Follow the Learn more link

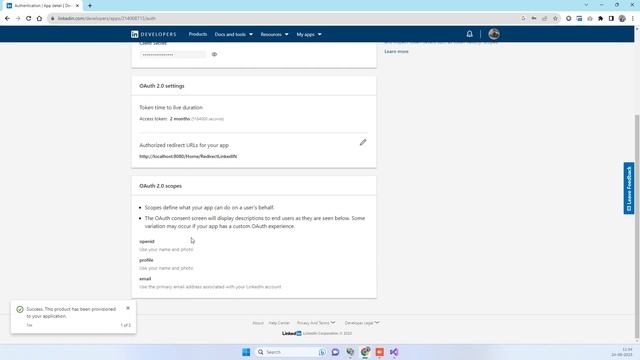(396, 51)
